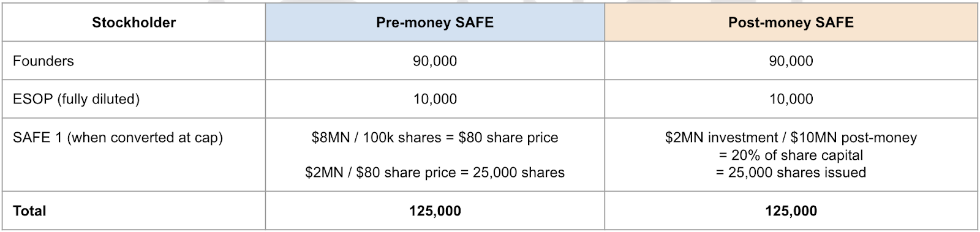Click Founders 90,000 under Post-money SAFE
980x232 pixels.
[791, 61]
